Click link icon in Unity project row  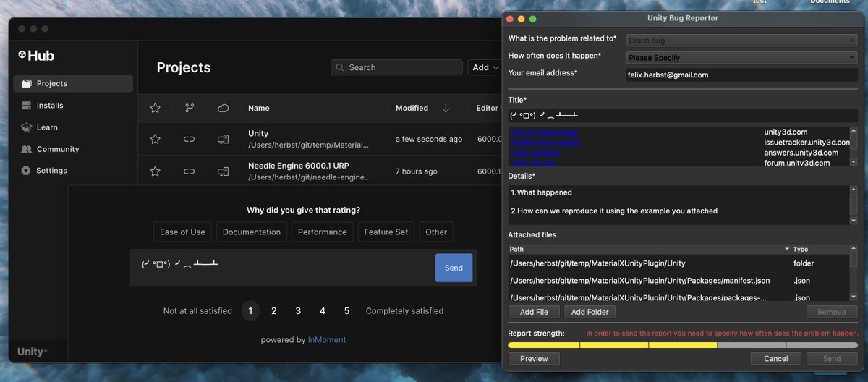coord(190,139)
